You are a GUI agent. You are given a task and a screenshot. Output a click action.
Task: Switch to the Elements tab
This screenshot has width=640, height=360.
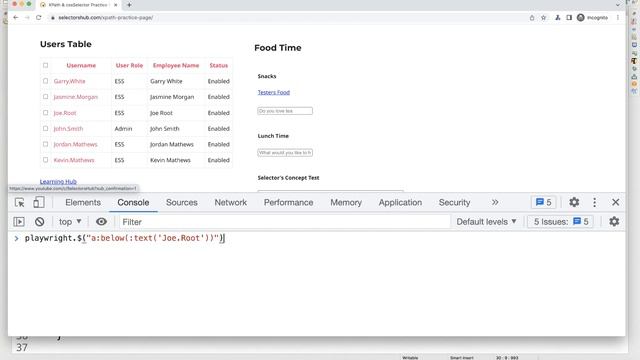coord(83,202)
